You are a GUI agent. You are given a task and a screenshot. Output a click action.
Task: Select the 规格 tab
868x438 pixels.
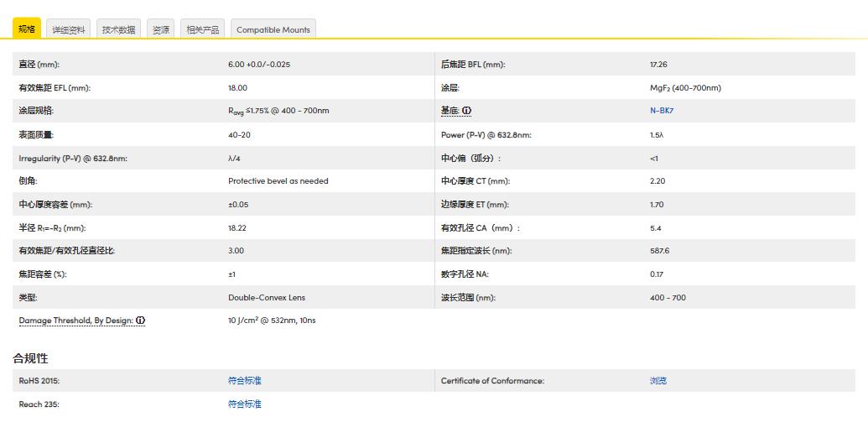click(27, 29)
